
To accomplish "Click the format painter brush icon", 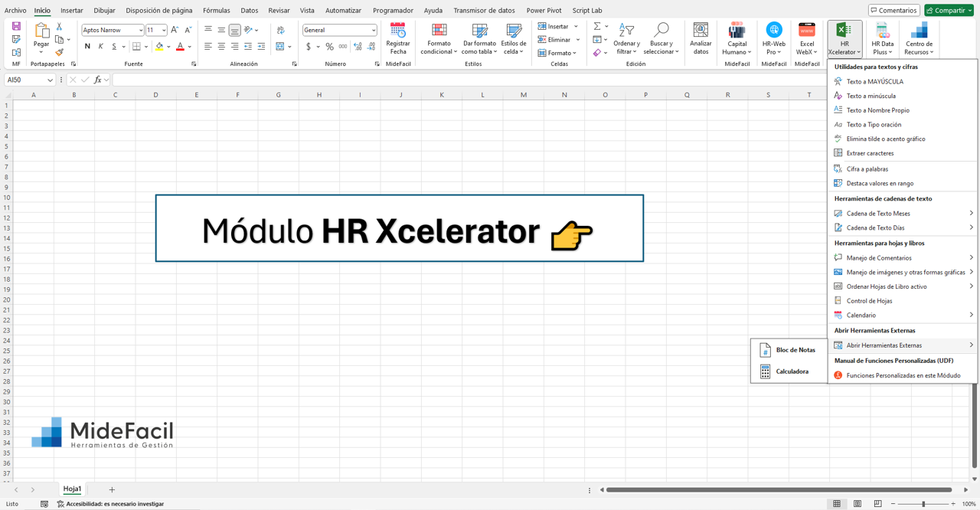I will [59, 52].
